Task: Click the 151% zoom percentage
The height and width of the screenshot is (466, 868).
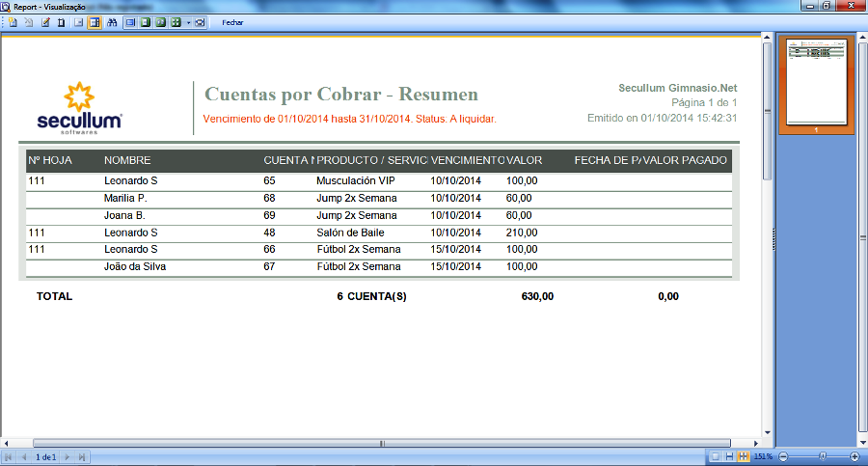Action: tap(763, 456)
